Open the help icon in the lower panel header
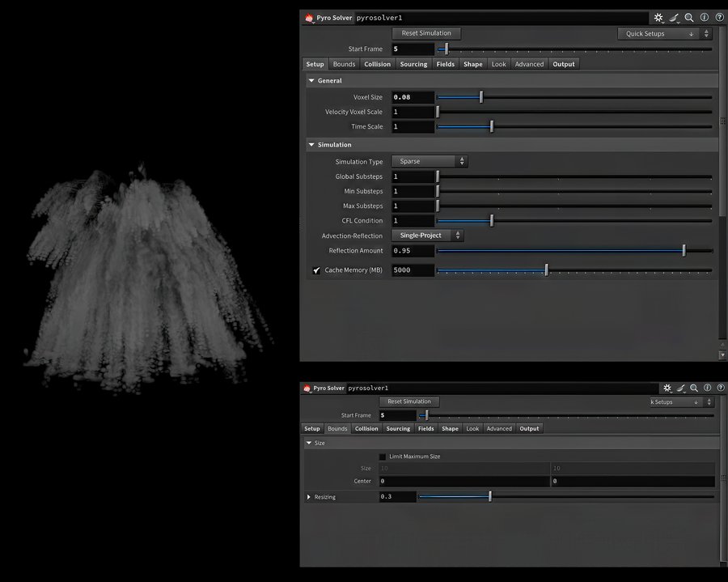This screenshot has height=582, width=728. [x=720, y=389]
